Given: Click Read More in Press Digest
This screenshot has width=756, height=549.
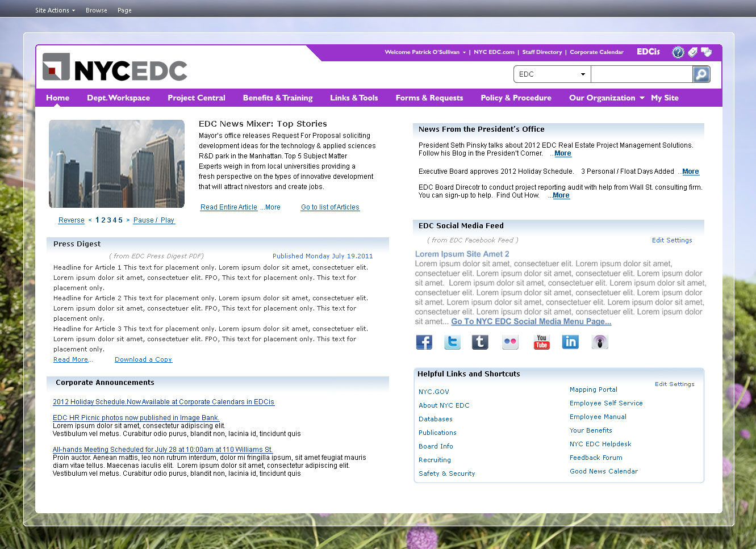Looking at the screenshot, I should click(71, 359).
